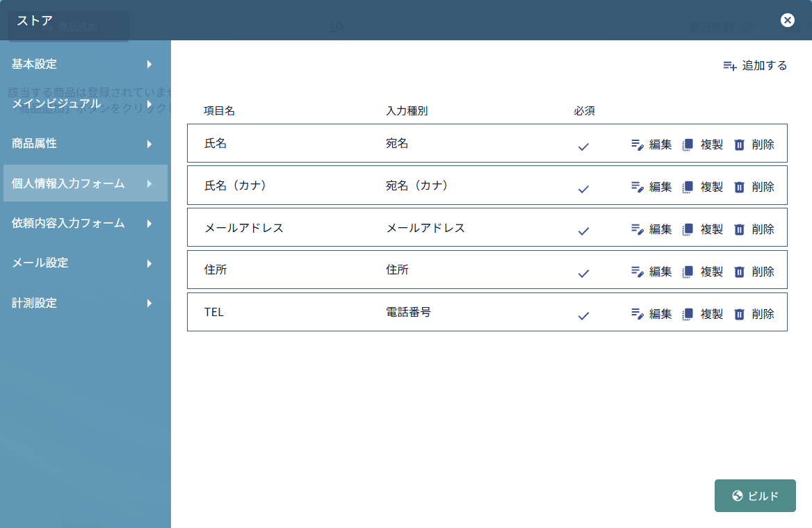Expand the 依頼内容入力フォーム arrow
The width and height of the screenshot is (812, 528).
(149, 224)
